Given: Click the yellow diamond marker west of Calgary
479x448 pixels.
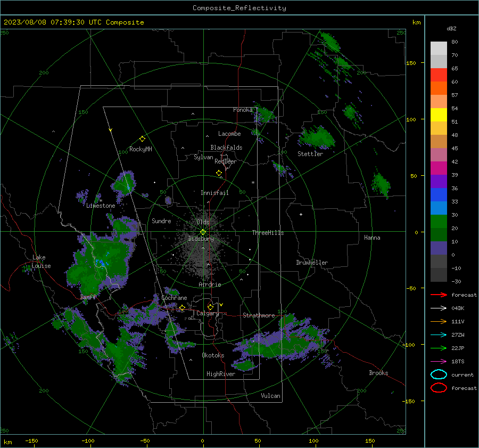Looking at the screenshot, I should coord(182,308).
